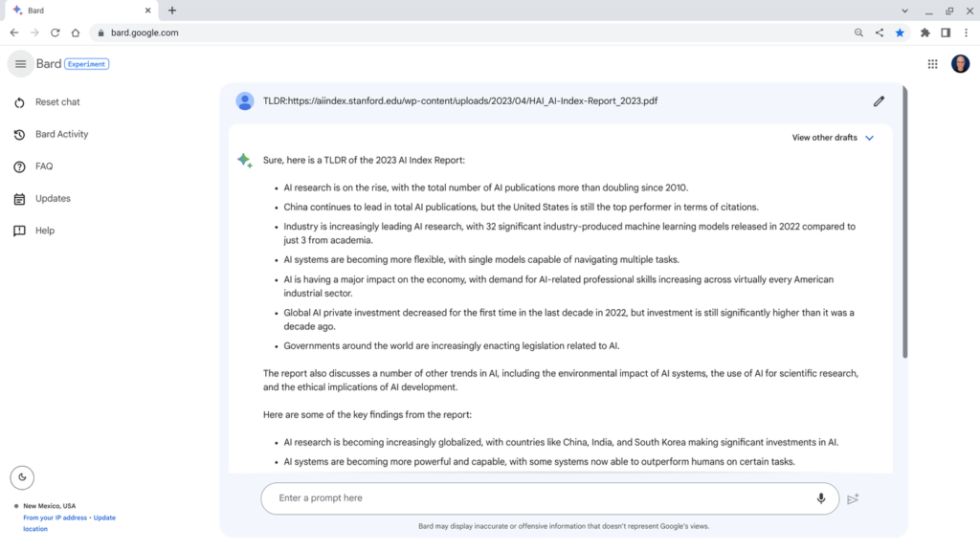Open the Google apps grid

pos(932,63)
